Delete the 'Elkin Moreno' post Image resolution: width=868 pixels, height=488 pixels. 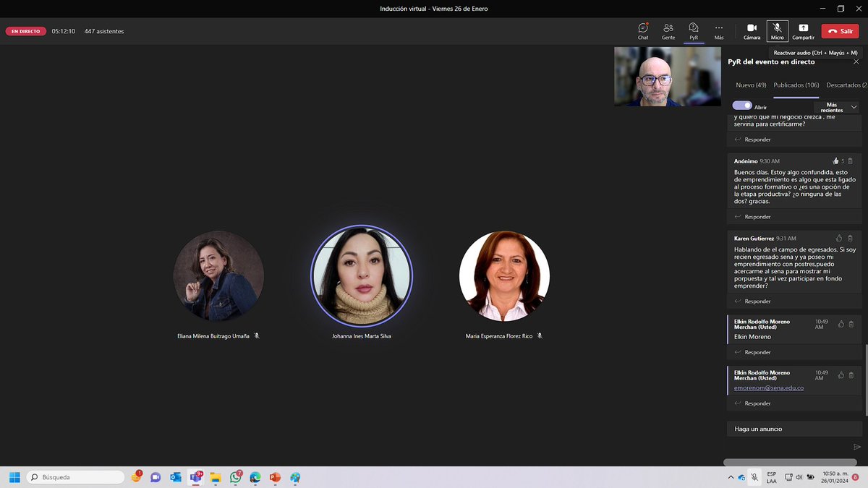pos(851,324)
